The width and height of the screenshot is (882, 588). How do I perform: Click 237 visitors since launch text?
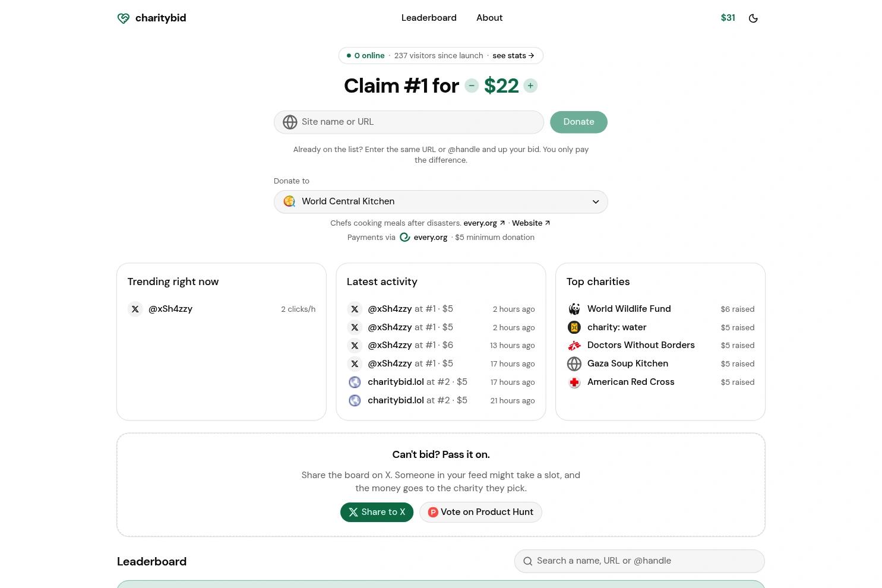(438, 56)
